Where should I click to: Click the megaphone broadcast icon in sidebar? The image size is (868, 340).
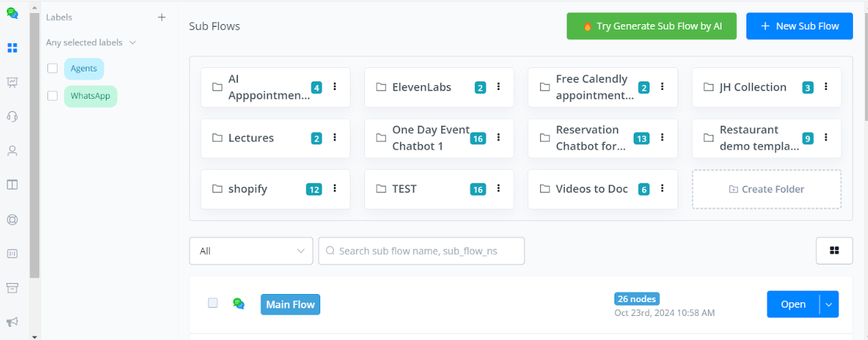coord(12,322)
